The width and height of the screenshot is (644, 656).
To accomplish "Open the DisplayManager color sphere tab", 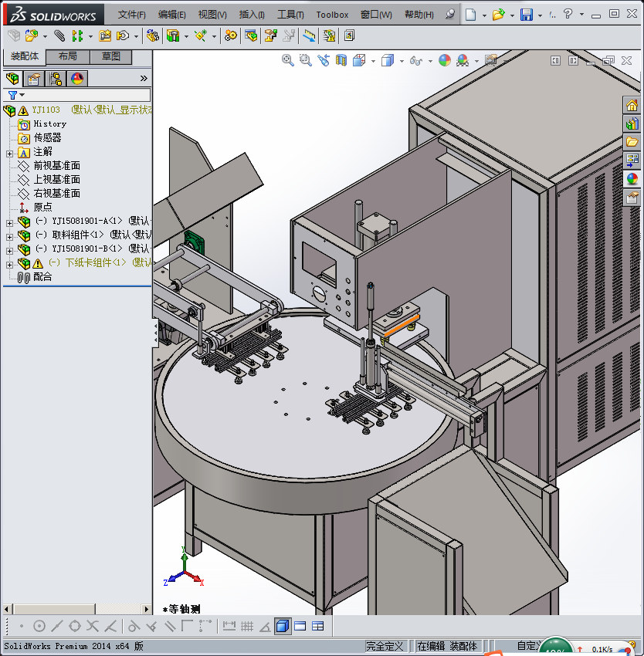I will [x=77, y=79].
